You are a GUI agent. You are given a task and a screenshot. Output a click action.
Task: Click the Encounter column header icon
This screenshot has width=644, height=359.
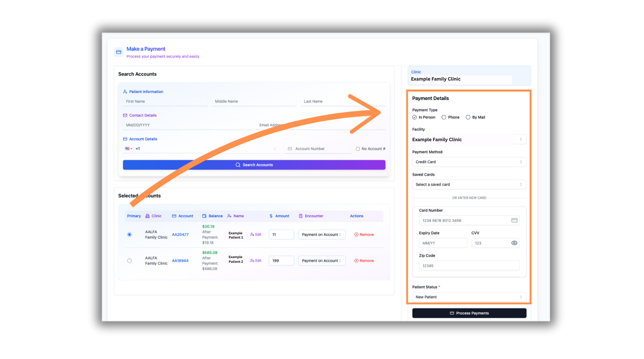(301, 216)
